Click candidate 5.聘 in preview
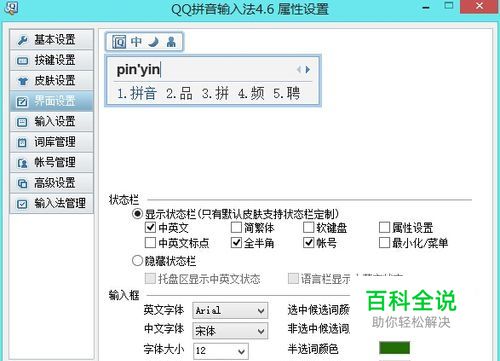 [x=287, y=93]
